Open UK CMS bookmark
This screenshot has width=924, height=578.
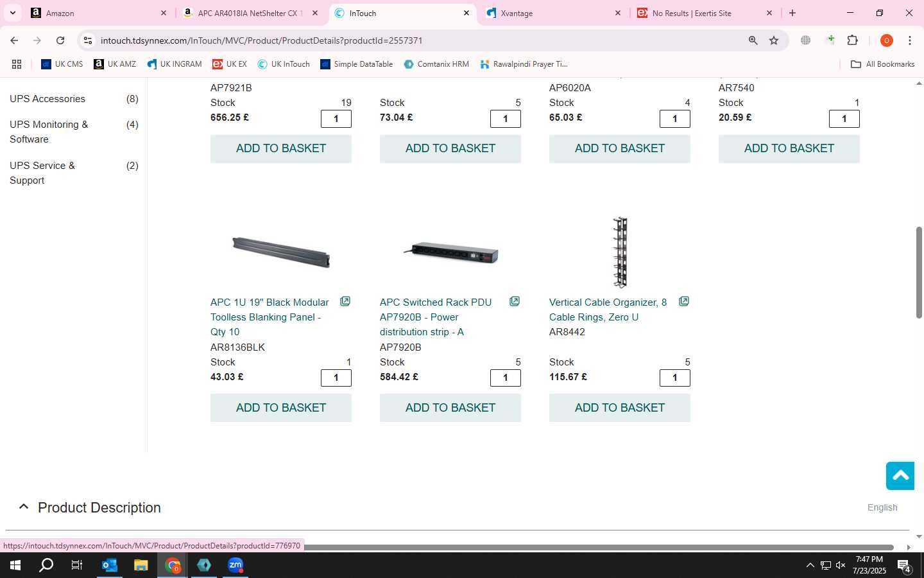[62, 64]
